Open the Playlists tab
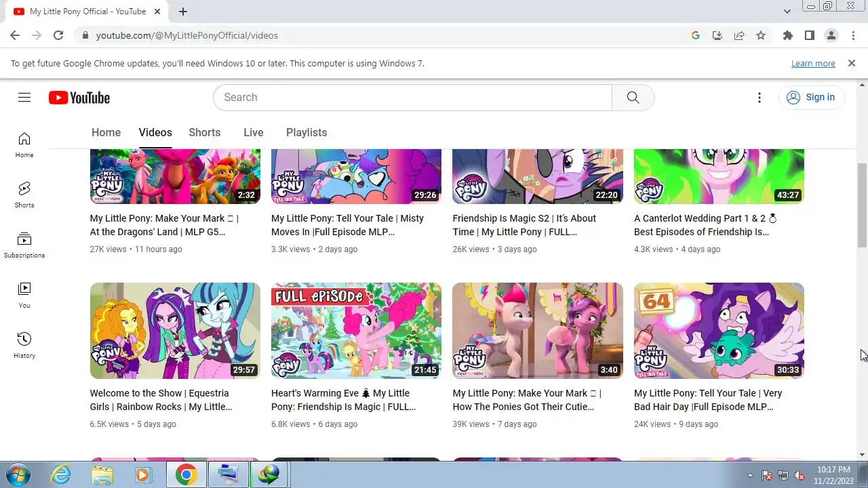 (x=307, y=132)
